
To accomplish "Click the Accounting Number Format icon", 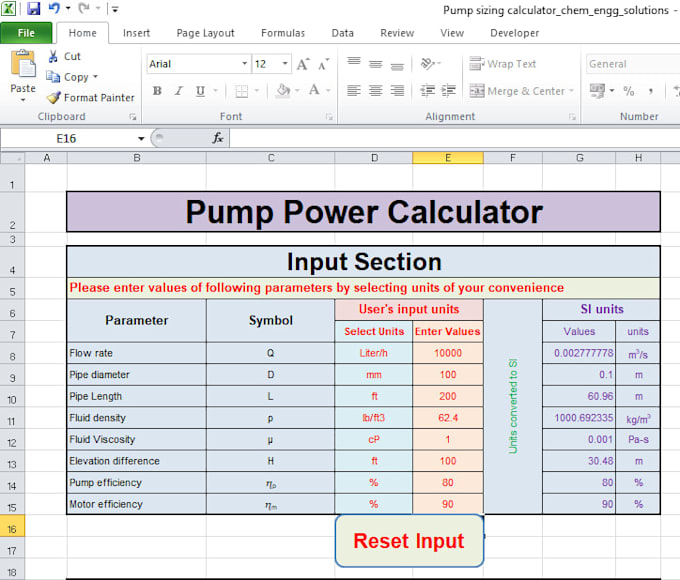I will tap(597, 91).
